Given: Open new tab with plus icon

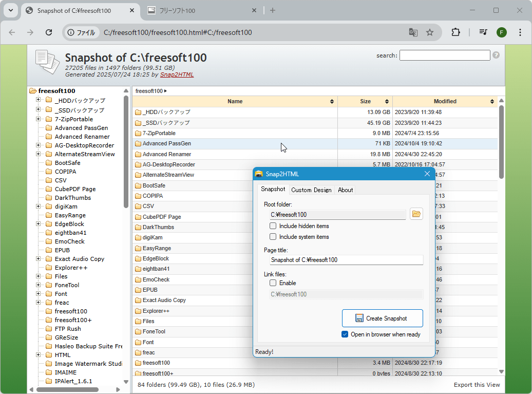Looking at the screenshot, I should coord(273,10).
